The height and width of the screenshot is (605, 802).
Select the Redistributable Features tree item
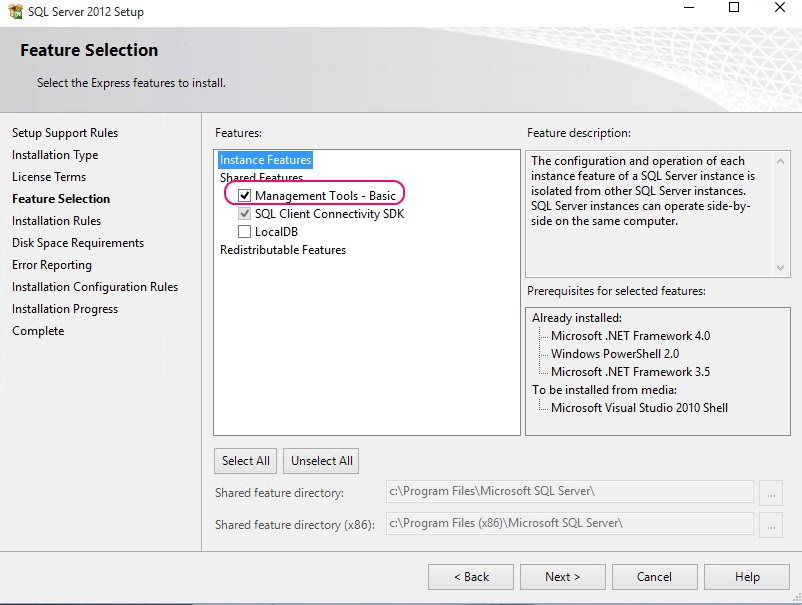(283, 250)
